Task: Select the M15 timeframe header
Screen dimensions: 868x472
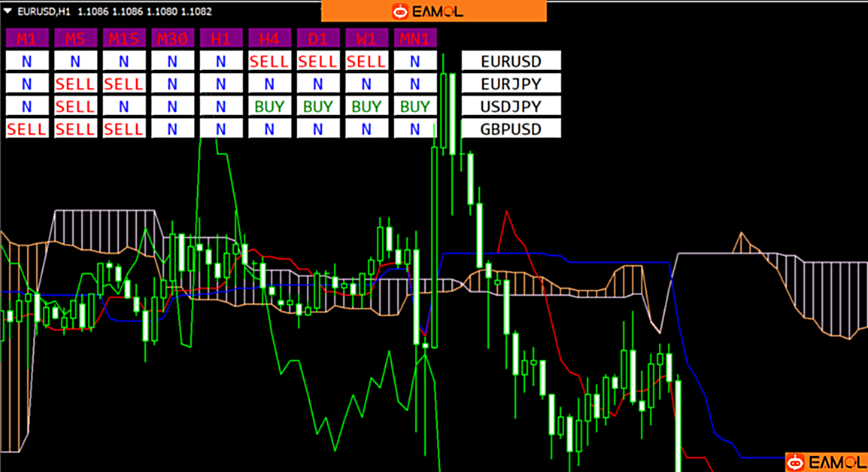Action: [124, 38]
